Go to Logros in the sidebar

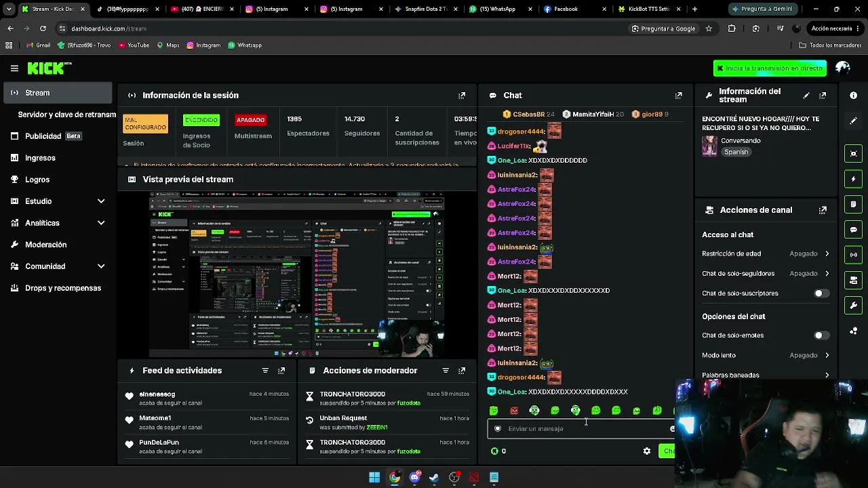(x=58, y=180)
